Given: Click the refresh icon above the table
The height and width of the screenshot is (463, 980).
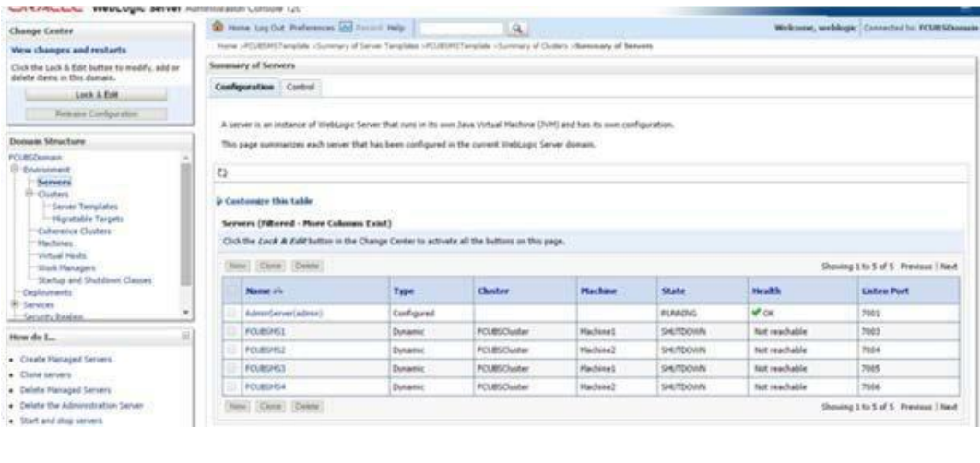Looking at the screenshot, I should (x=221, y=172).
